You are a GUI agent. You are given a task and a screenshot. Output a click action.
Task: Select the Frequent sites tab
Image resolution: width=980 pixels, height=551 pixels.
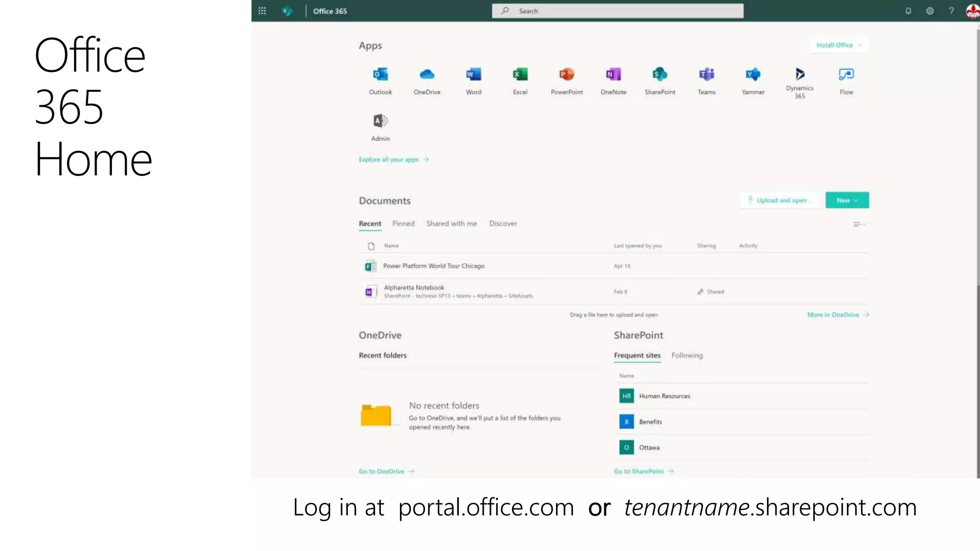pyautogui.click(x=637, y=355)
